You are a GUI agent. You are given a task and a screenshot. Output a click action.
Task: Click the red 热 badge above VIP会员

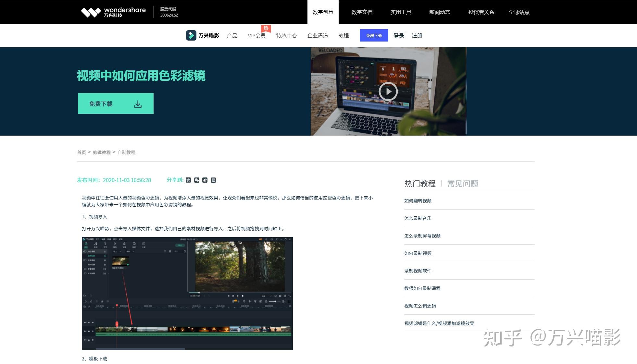pyautogui.click(x=266, y=29)
